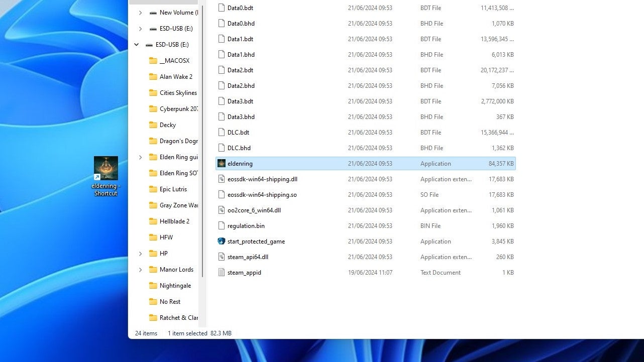Click the eldenring application icon
644x362 pixels.
coord(222,163)
